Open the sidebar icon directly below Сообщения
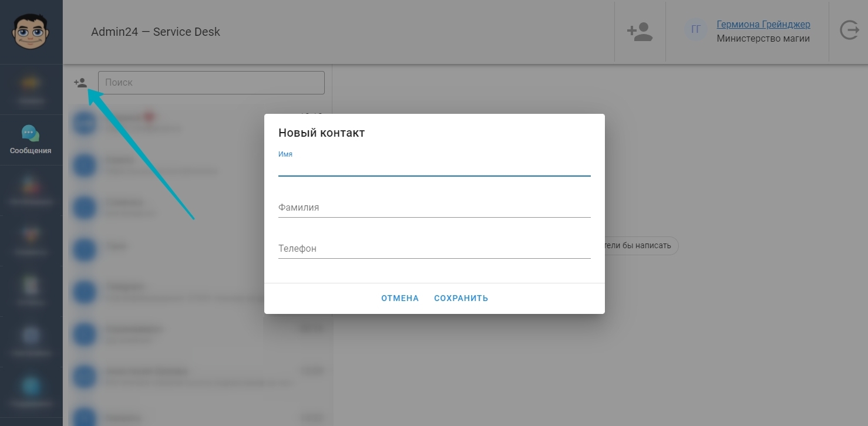 click(x=31, y=191)
